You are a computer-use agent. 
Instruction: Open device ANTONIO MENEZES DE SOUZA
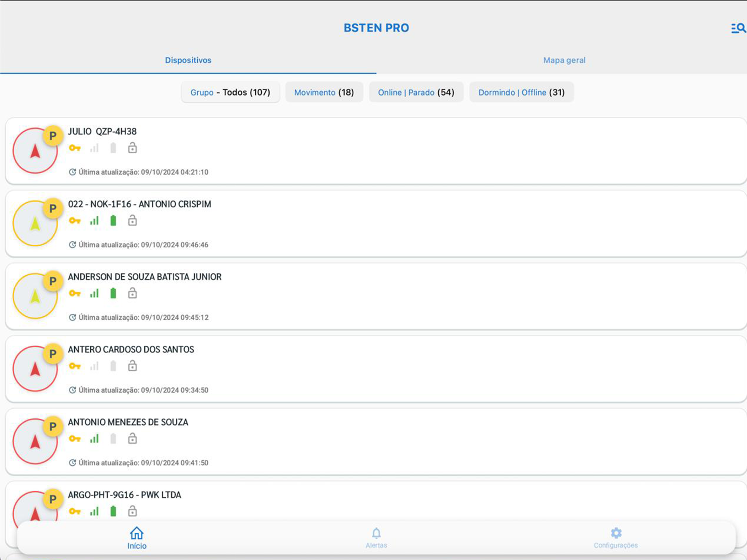click(376, 441)
